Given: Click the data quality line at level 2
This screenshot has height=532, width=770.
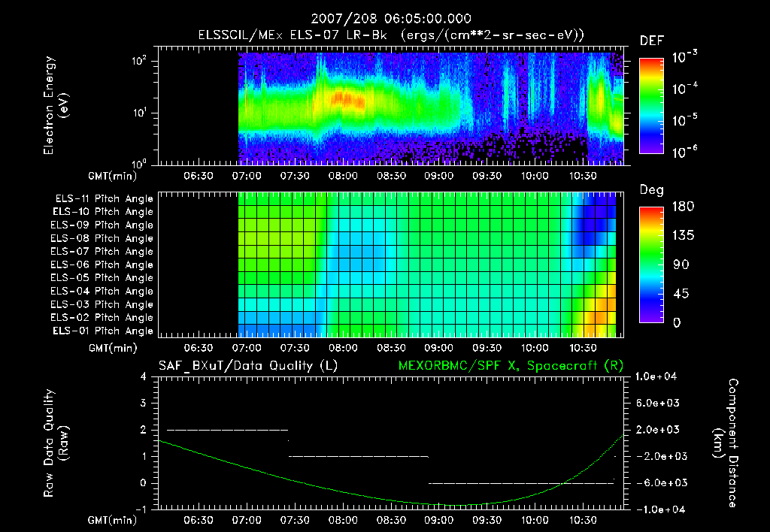Looking at the screenshot, I should 227,430.
